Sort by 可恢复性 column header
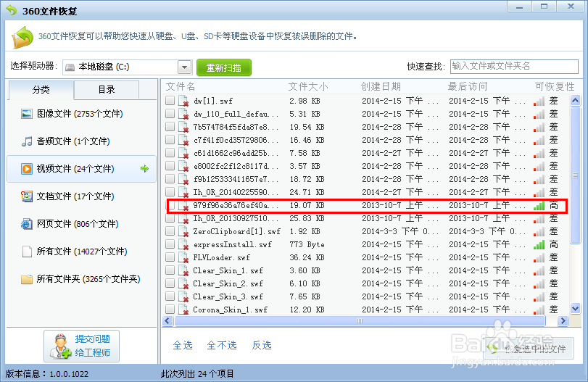The image size is (588, 382). (555, 86)
